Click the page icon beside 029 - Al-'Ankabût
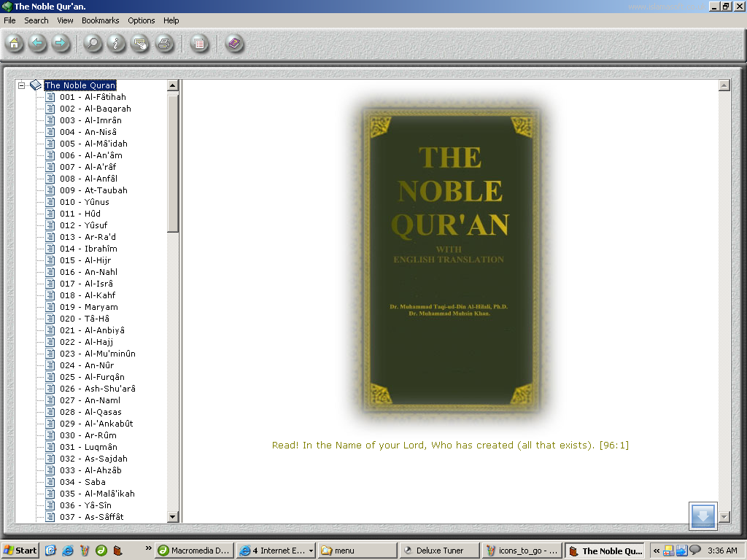 point(50,424)
